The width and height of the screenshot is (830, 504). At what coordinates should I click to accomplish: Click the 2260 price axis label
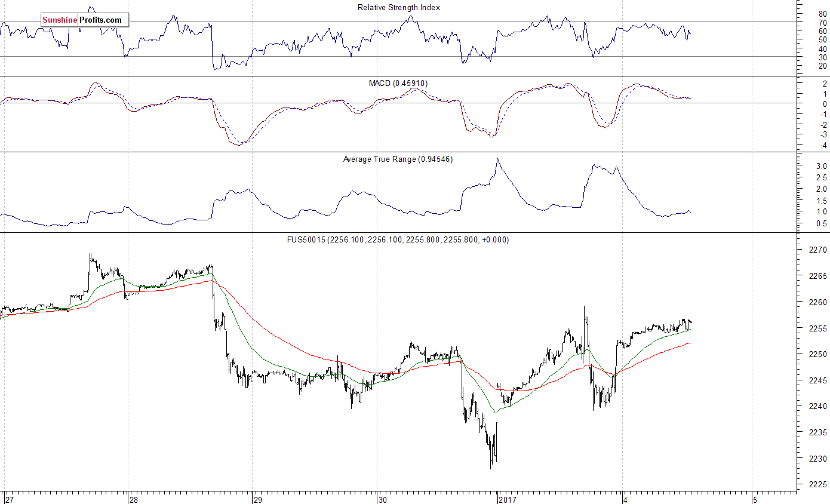819,303
